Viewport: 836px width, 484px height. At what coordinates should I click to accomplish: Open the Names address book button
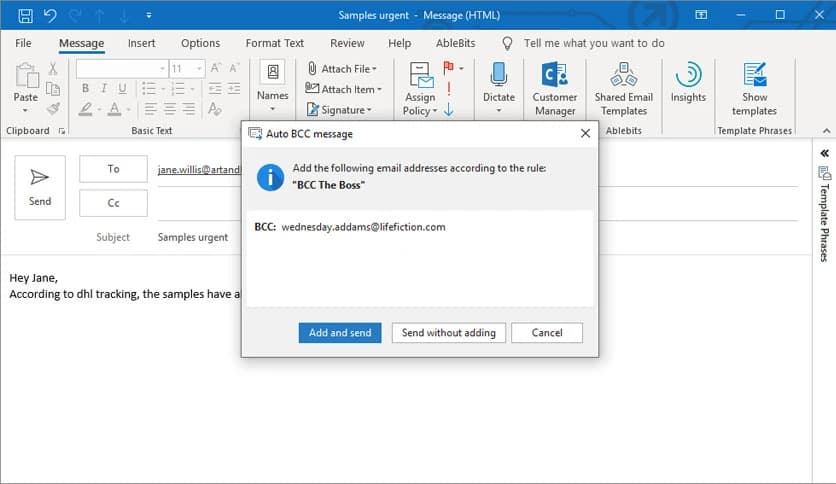coord(272,86)
